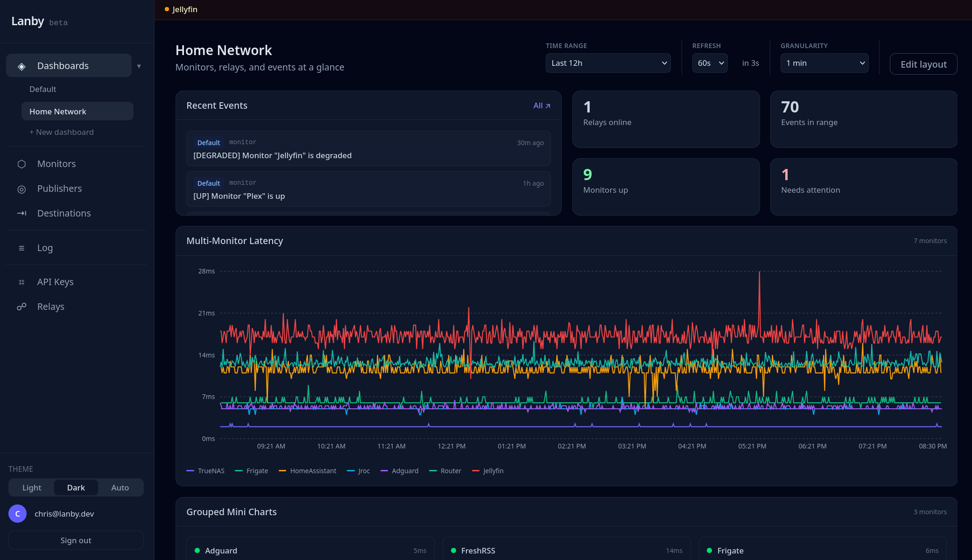Toggle Adguard series in chart legend

[400, 471]
